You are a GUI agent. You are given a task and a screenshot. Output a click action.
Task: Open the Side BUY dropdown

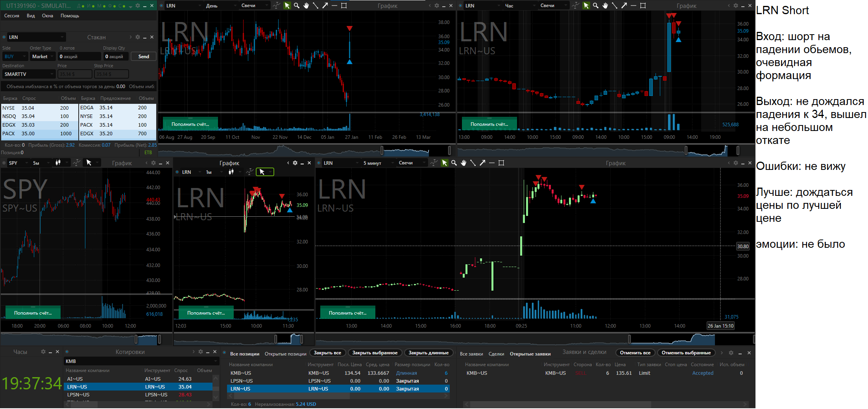[x=15, y=57]
